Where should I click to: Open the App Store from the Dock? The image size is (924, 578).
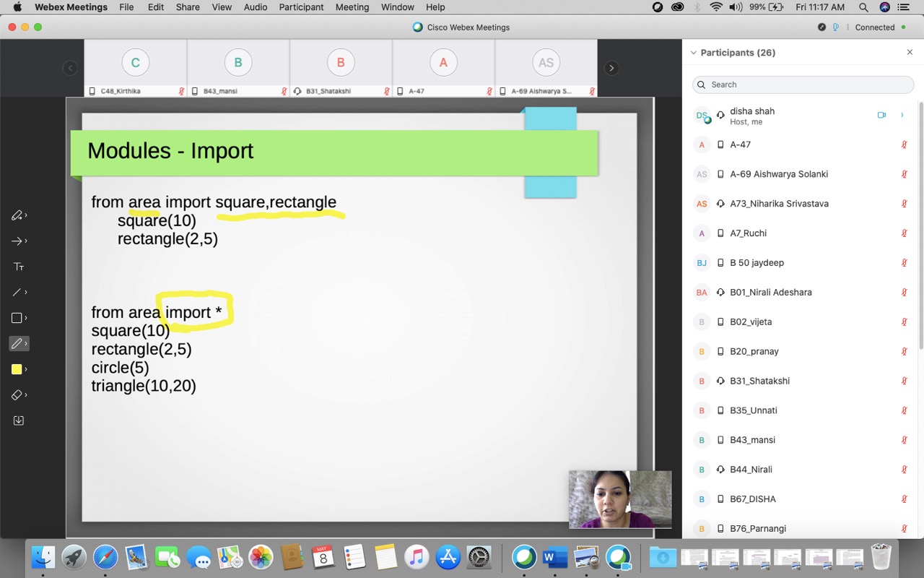tap(448, 557)
